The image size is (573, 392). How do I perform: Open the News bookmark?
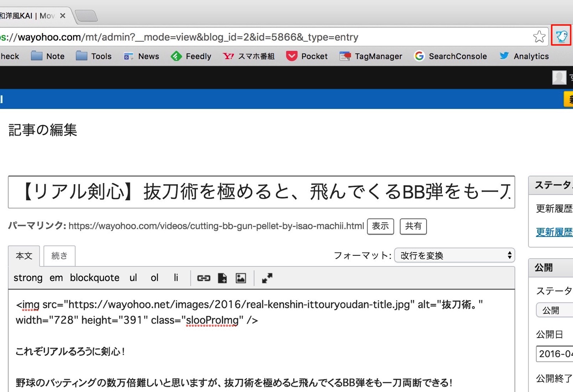pyautogui.click(x=141, y=56)
